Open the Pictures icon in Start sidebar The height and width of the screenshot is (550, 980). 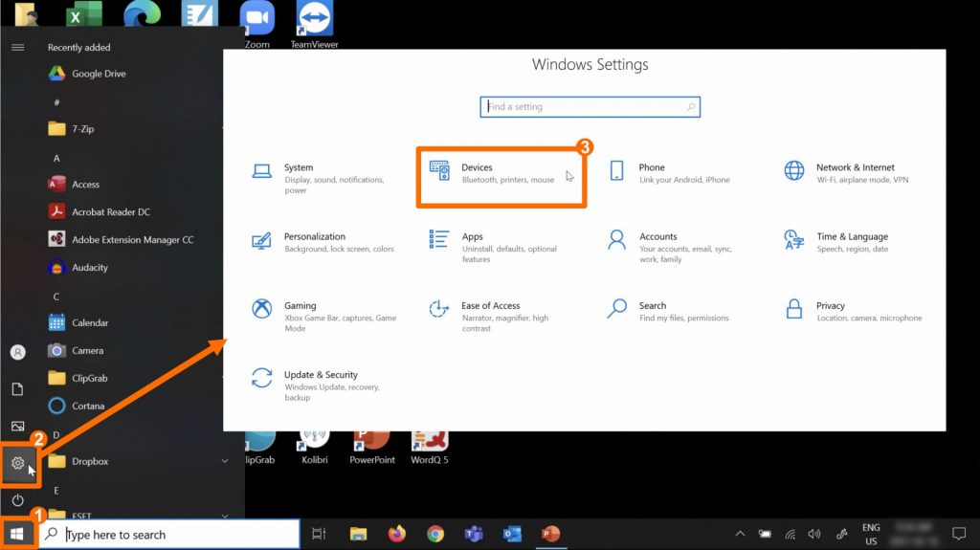tap(17, 427)
